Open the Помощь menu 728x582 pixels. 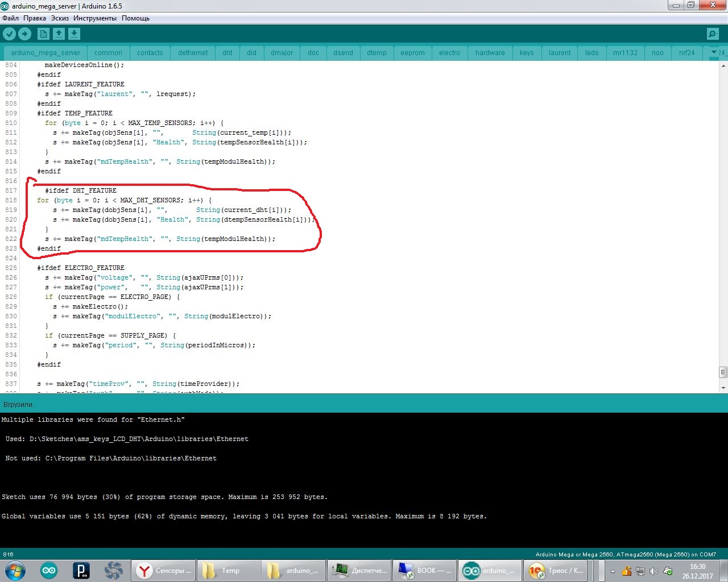(x=135, y=18)
